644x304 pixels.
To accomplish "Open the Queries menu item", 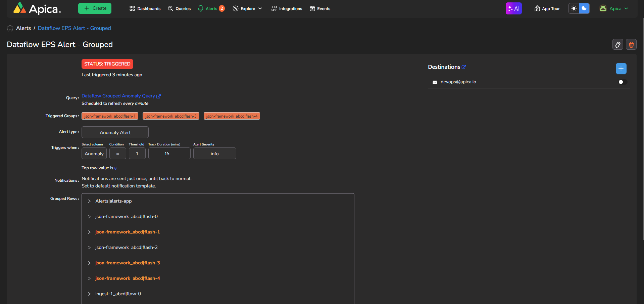I will (179, 8).
